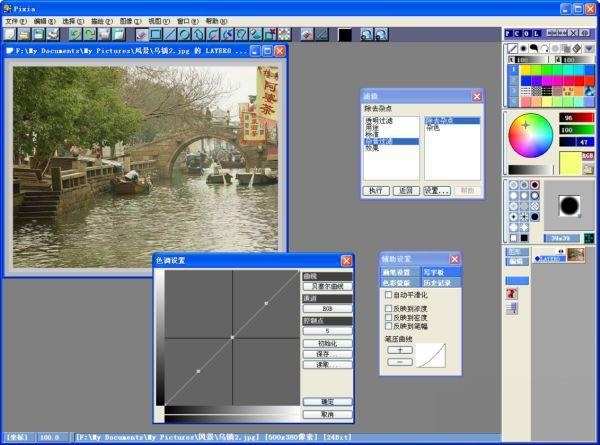Click 设置... button in filter dialog
Screen dimensions: 600x445
pyautogui.click(x=437, y=191)
